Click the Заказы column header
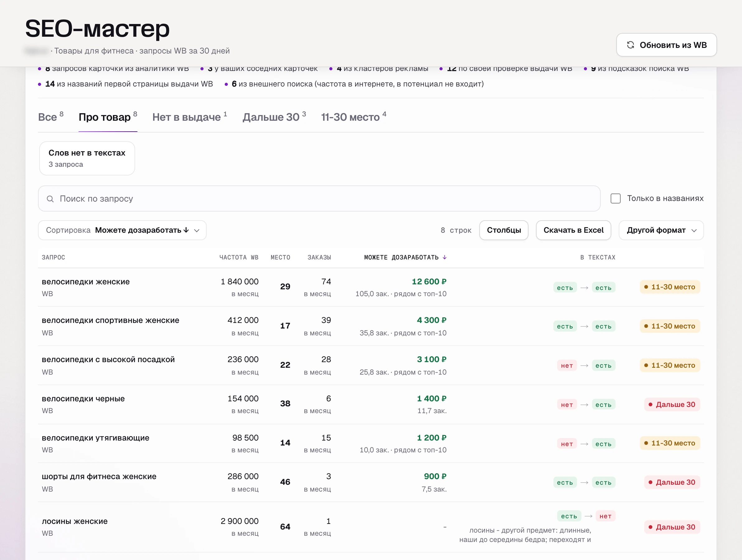Image resolution: width=742 pixels, height=560 pixels. point(319,257)
